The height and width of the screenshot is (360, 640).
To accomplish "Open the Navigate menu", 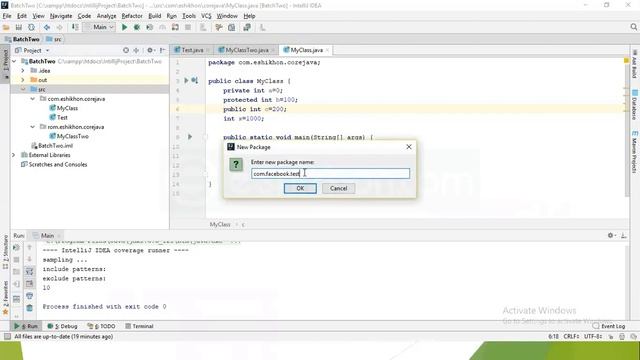I will click(61, 16).
